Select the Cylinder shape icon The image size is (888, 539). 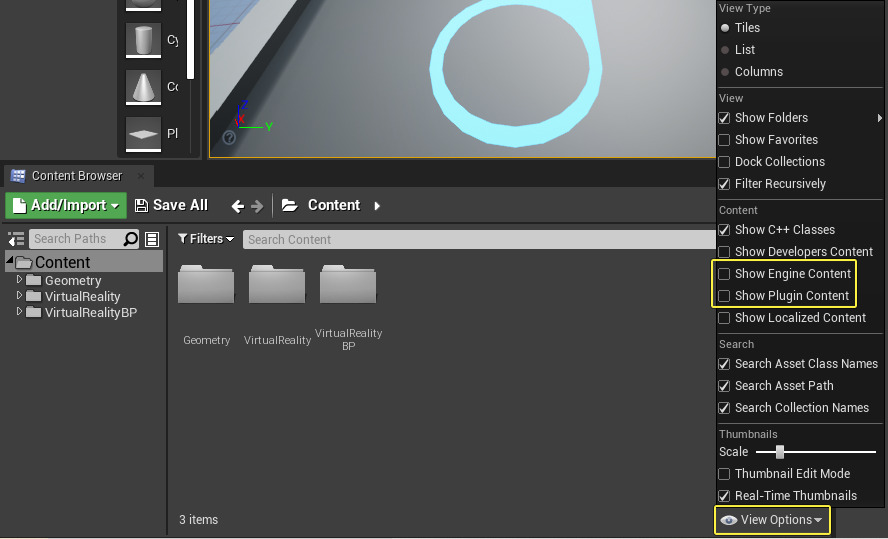(143, 40)
